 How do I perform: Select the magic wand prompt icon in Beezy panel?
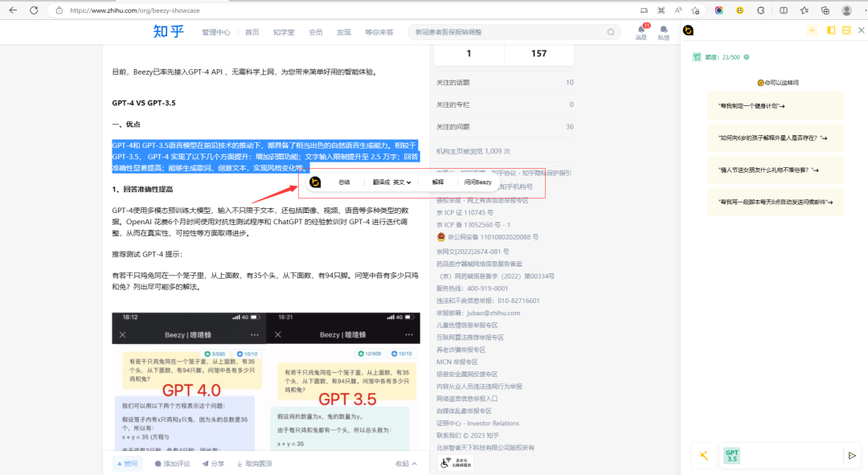pos(704,455)
